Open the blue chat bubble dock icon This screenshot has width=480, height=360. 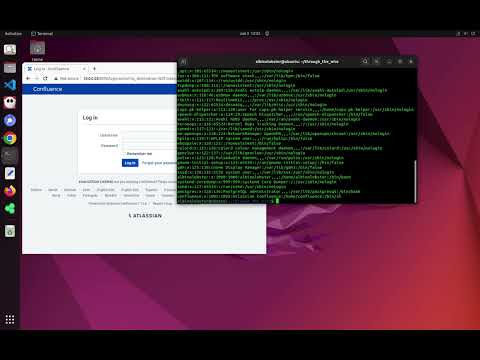point(10,120)
